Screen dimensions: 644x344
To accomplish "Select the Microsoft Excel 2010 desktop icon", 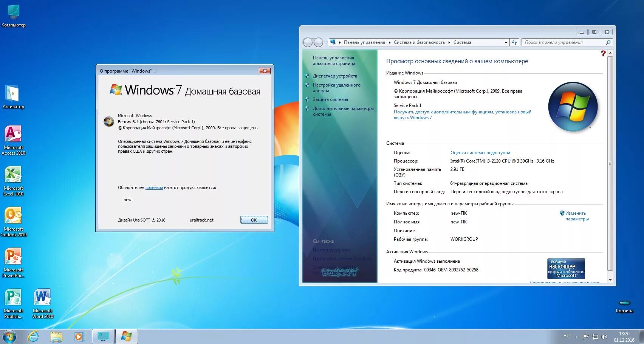I will tap(13, 181).
